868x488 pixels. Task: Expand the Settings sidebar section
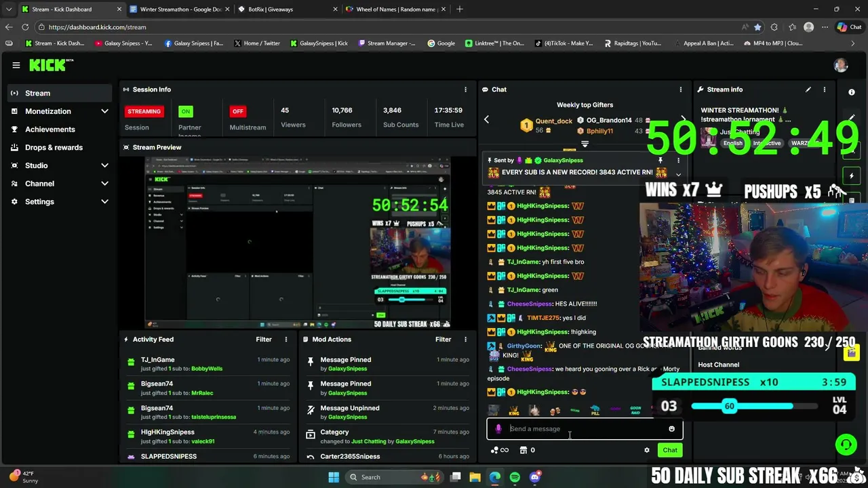point(104,202)
